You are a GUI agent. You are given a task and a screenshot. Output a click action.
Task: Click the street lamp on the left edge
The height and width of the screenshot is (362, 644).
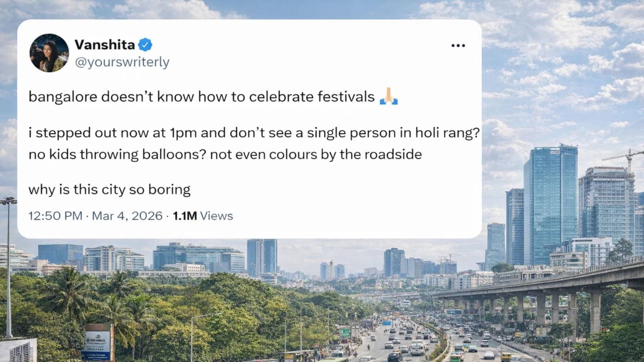coord(8,268)
